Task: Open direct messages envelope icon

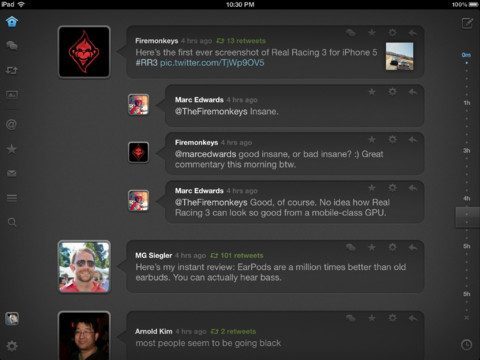Action: pyautogui.click(x=12, y=173)
